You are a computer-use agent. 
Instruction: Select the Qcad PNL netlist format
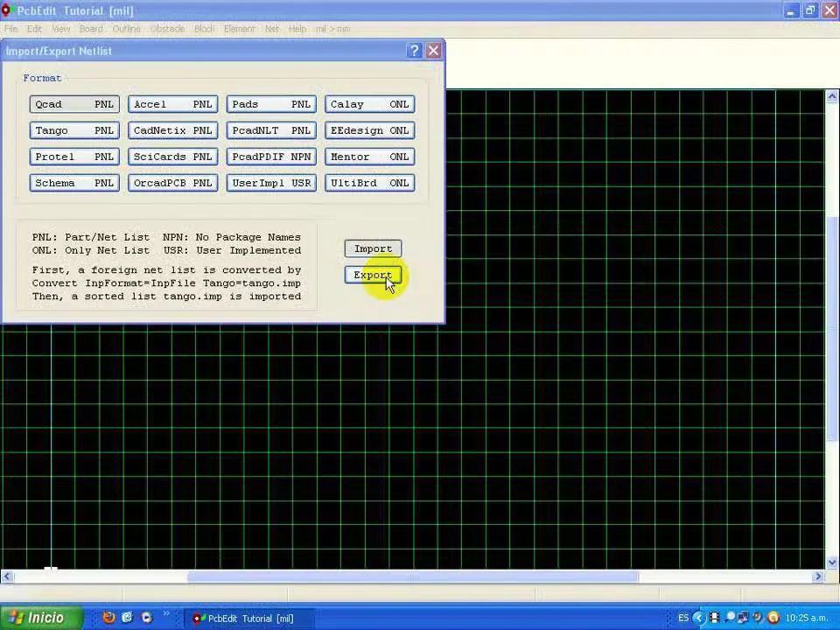73,104
